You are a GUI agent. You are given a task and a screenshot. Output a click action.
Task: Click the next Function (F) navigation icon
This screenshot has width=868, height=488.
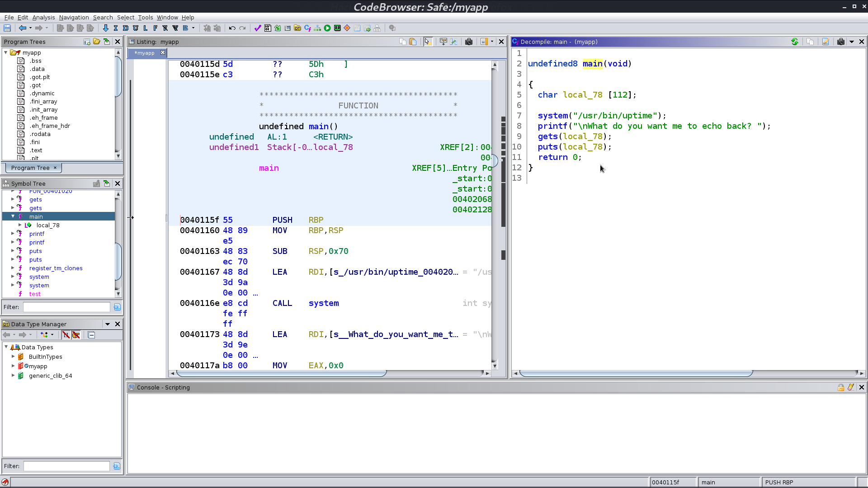156,28
